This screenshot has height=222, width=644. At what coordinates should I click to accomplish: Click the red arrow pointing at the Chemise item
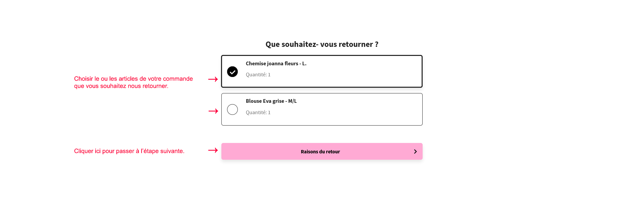coord(213,79)
